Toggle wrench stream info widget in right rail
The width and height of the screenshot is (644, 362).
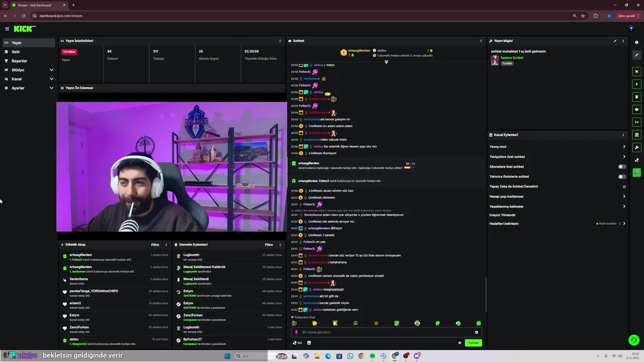(636, 147)
